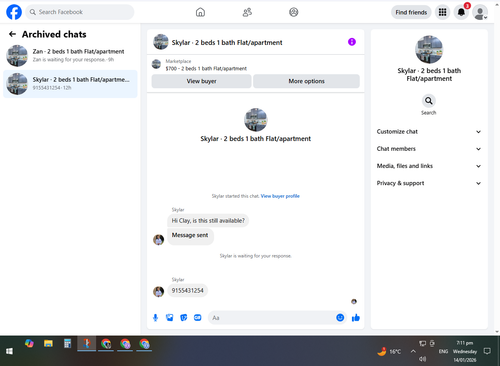500x366 pixels.
Task: Open the notifications bell
Action: 461,12
